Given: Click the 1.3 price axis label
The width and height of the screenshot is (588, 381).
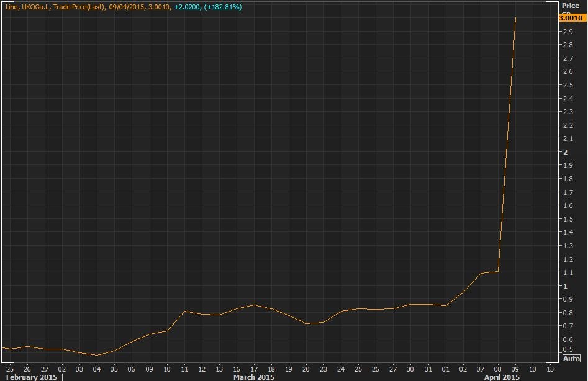Looking at the screenshot, I should click(568, 246).
